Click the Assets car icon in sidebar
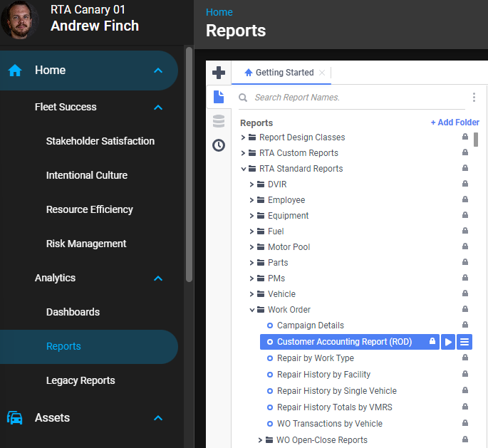This screenshot has height=448, width=488. (x=15, y=418)
